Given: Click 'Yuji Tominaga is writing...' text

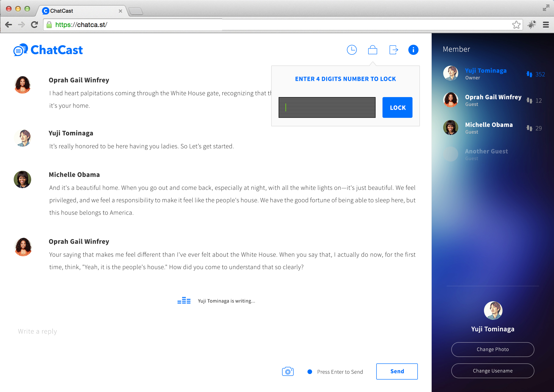Looking at the screenshot, I should coord(226,301).
